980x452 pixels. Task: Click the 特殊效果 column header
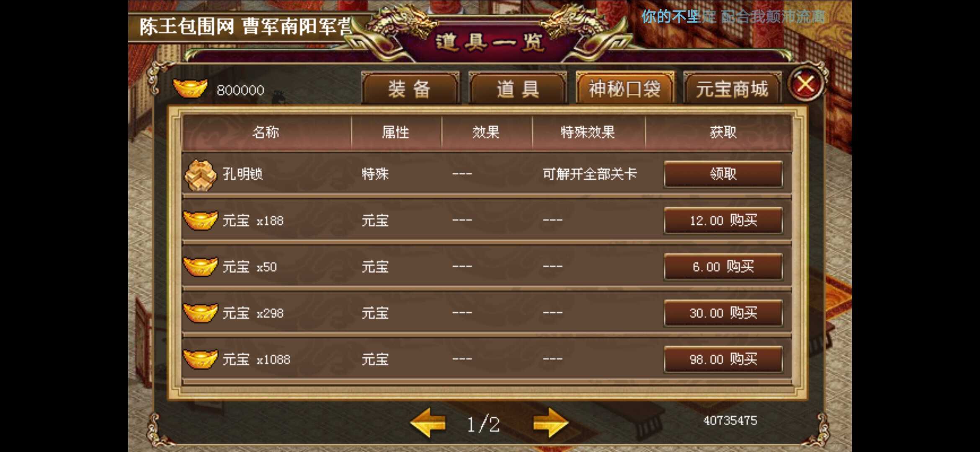pos(588,133)
